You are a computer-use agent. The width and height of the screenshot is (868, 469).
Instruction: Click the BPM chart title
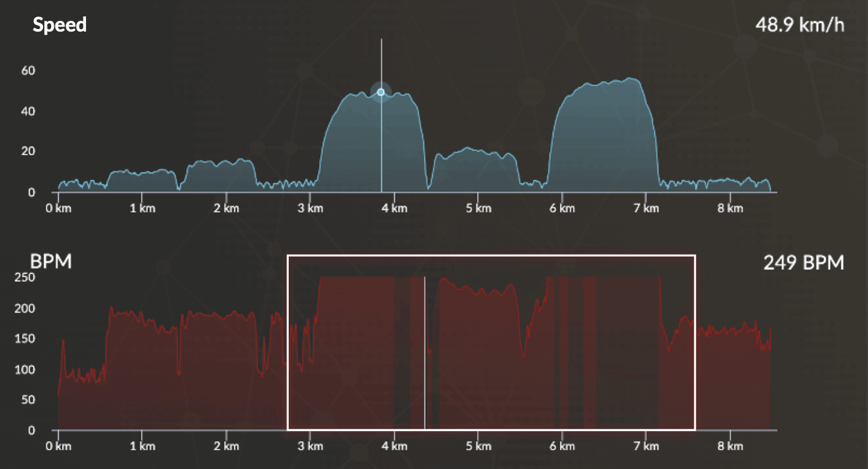(51, 261)
